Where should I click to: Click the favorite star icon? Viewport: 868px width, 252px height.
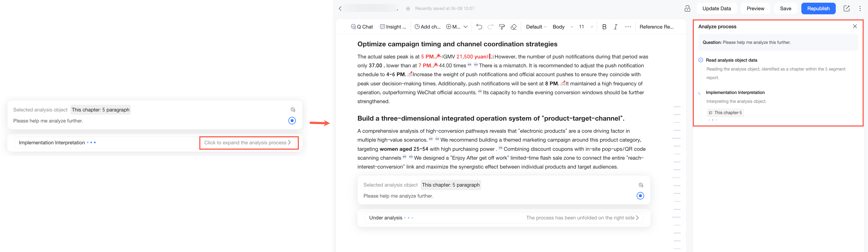(x=408, y=9)
